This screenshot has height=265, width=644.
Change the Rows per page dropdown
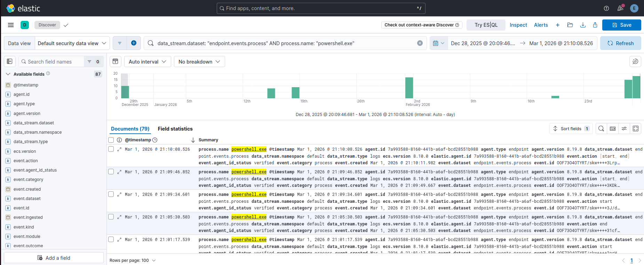point(133,260)
